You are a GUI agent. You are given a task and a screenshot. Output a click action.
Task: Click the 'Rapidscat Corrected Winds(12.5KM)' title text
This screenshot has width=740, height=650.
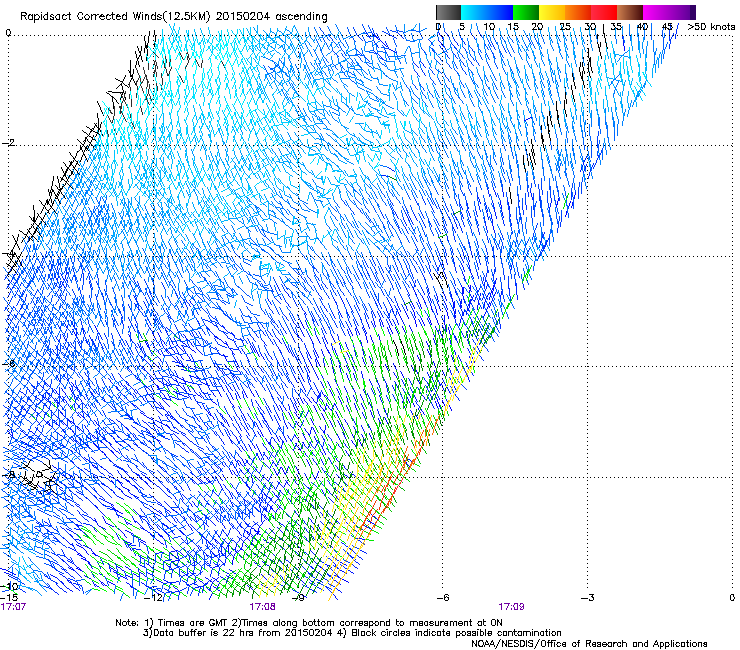(x=116, y=17)
